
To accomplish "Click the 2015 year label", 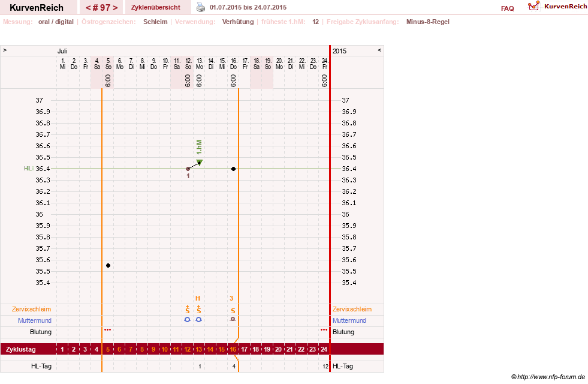I will pyautogui.click(x=339, y=51).
